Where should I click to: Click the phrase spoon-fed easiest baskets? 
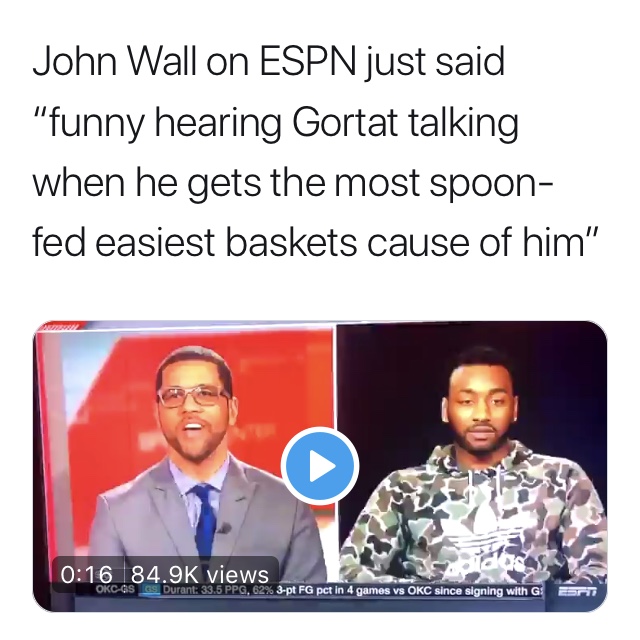tap(292, 213)
